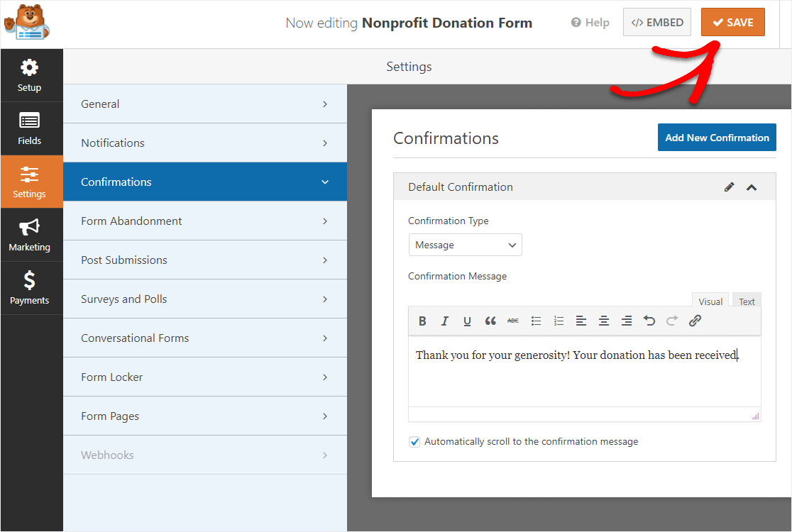Viewport: 792px width, 532px height.
Task: Center-align the message text
Action: tap(604, 321)
